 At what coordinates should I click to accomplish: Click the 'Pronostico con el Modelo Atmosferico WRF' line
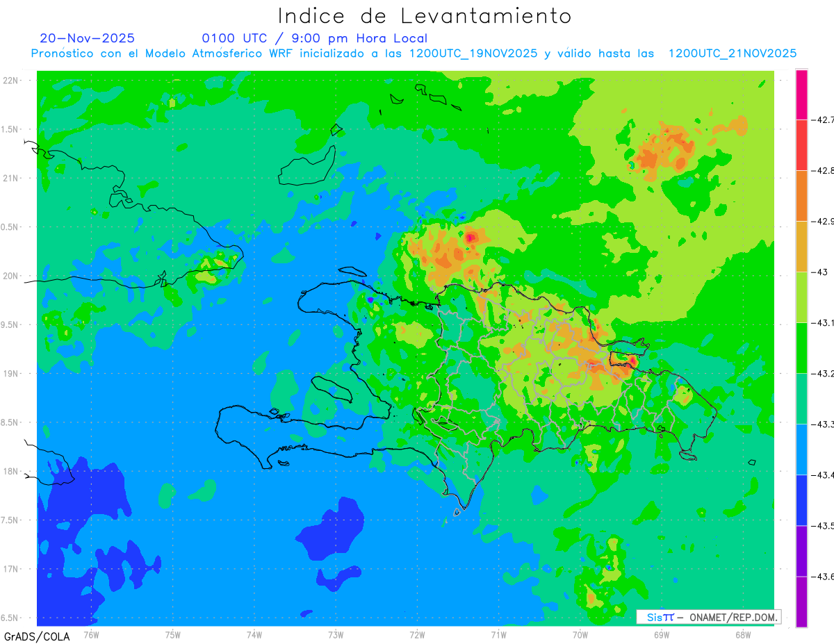coord(414,53)
